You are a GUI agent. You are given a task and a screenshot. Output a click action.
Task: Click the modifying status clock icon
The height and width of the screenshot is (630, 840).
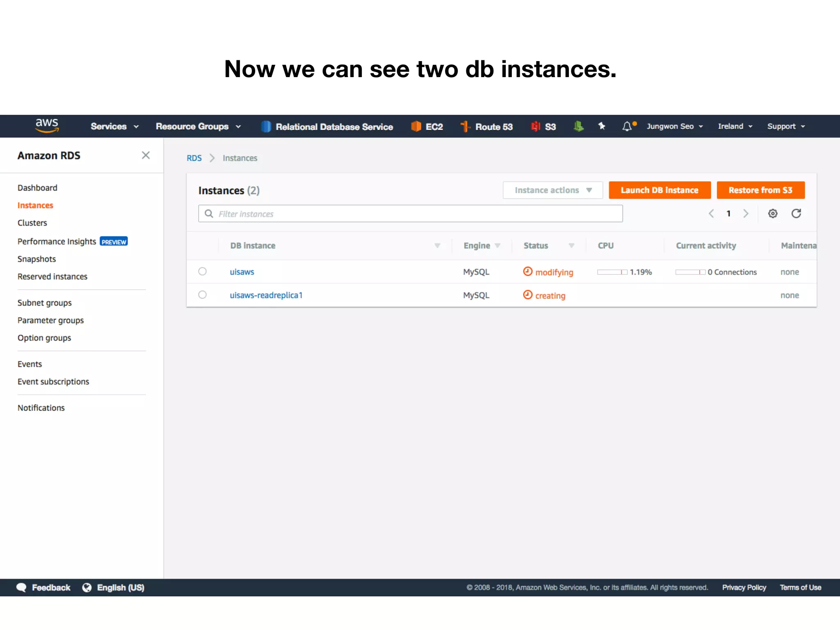pos(528,272)
